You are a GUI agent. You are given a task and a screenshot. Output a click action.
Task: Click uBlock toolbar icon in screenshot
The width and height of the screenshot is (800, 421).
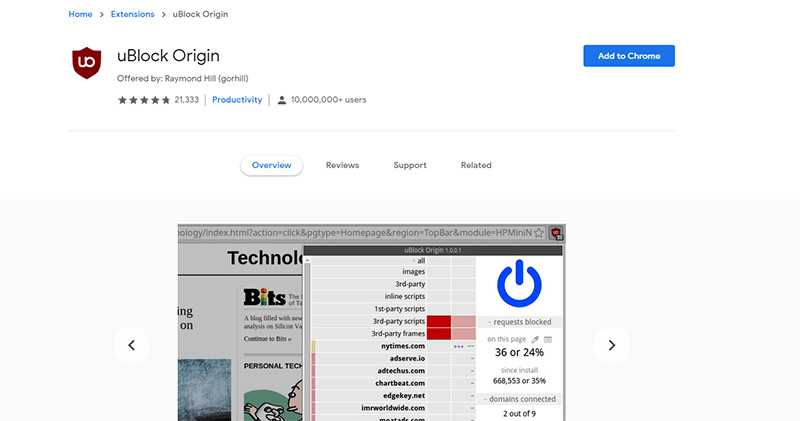(x=556, y=233)
